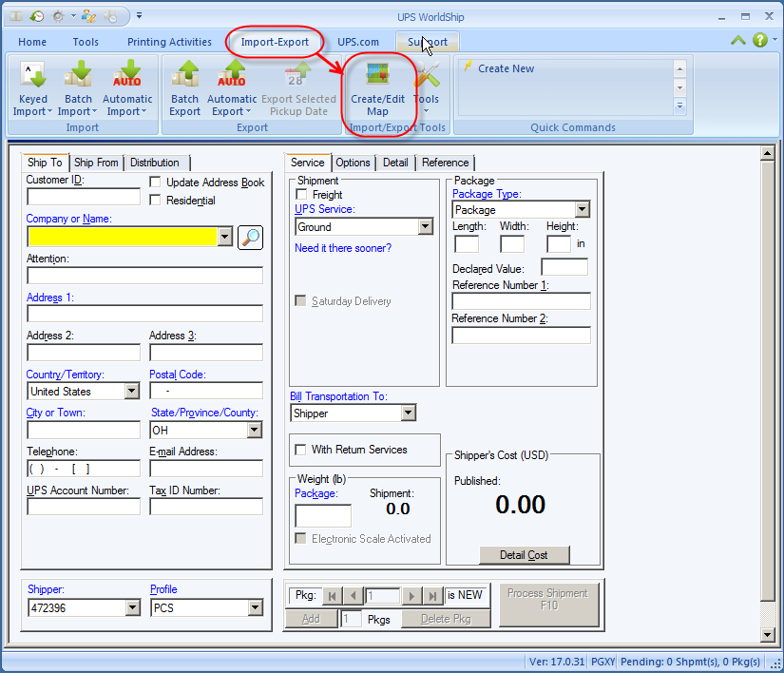
Task: Click the main window vertical scrollbar
Action: pos(767,395)
